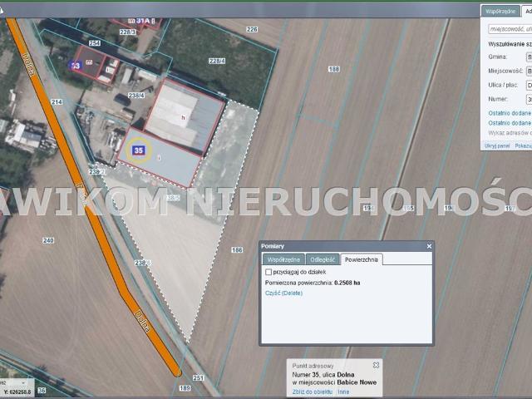
Task: Click the Y: 626258.8 coordinate readout
Action: pyautogui.click(x=17, y=392)
